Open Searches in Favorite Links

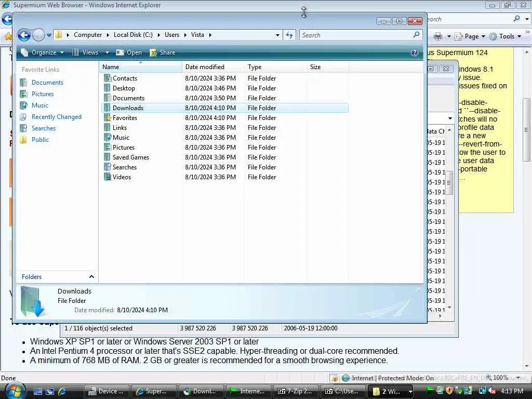[x=44, y=128]
